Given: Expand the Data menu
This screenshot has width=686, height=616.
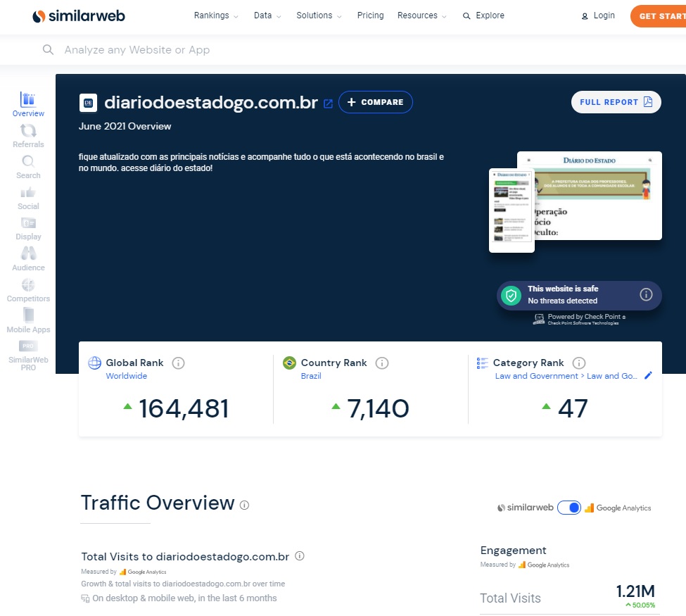Looking at the screenshot, I should pyautogui.click(x=267, y=15).
